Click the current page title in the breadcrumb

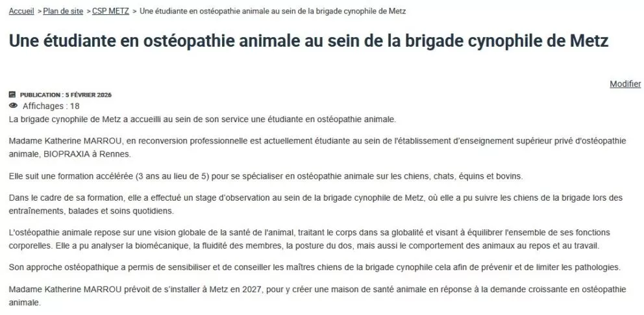pyautogui.click(x=273, y=12)
